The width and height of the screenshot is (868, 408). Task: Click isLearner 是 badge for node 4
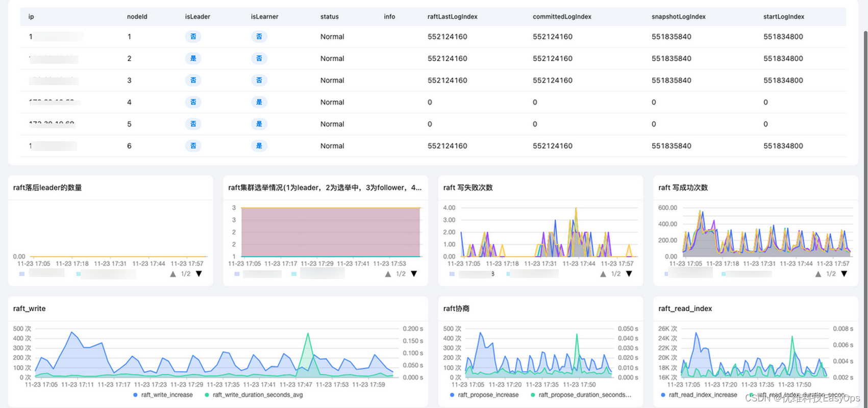tap(259, 102)
